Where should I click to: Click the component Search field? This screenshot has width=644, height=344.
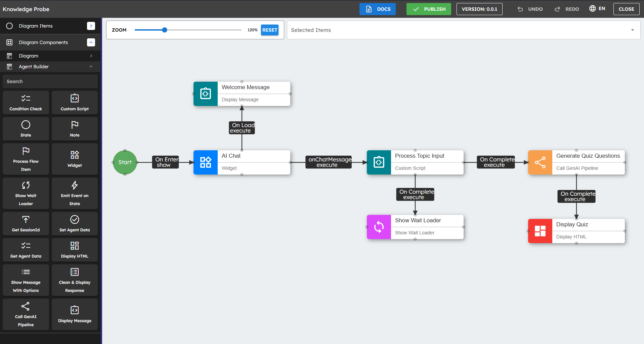(x=50, y=81)
